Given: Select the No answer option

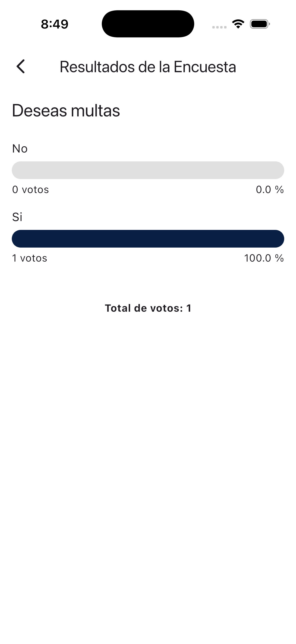Looking at the screenshot, I should coord(20,148).
